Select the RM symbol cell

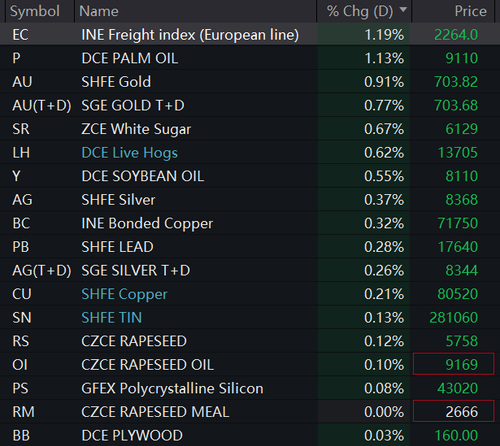point(23,412)
